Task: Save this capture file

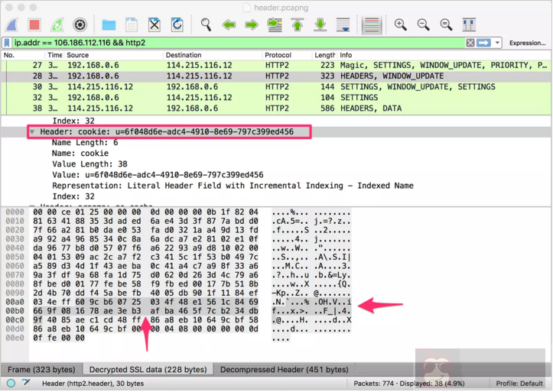Action: pos(132,24)
